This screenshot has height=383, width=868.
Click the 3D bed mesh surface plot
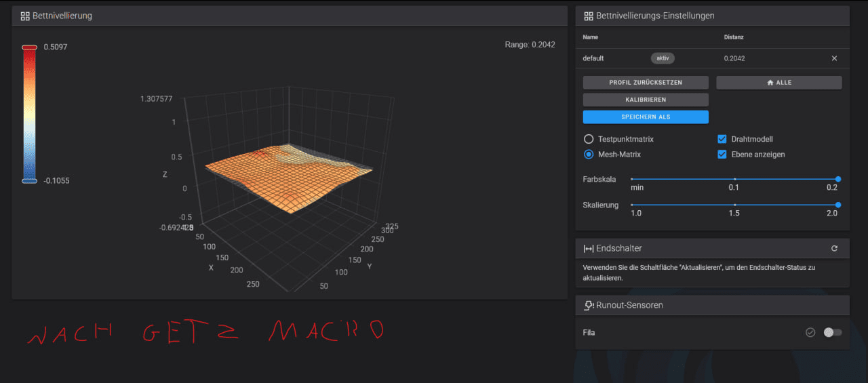pyautogui.click(x=288, y=178)
